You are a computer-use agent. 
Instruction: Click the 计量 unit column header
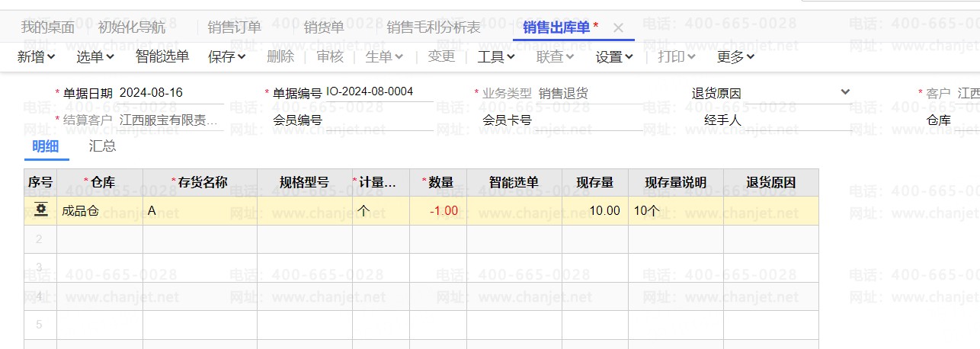click(x=381, y=183)
